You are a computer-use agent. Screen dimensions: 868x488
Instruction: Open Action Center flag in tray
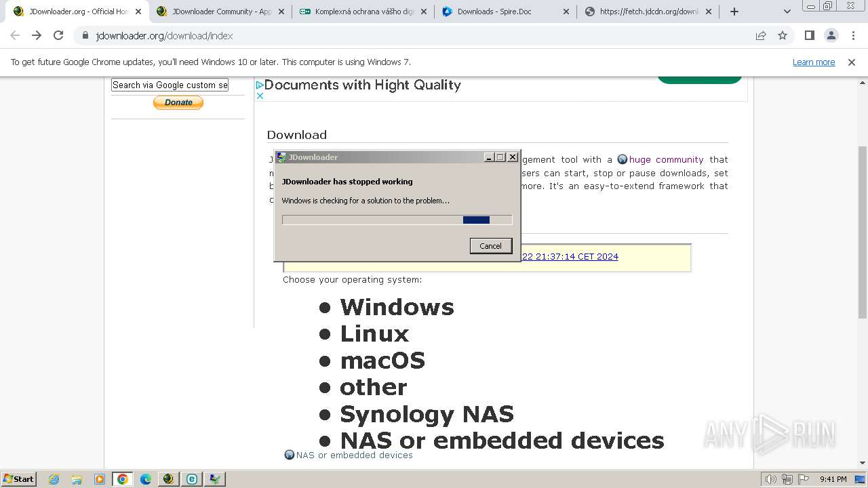click(804, 479)
